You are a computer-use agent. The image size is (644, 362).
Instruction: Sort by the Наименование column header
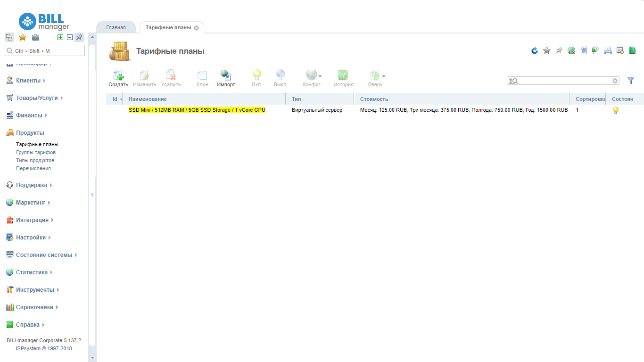point(204,99)
